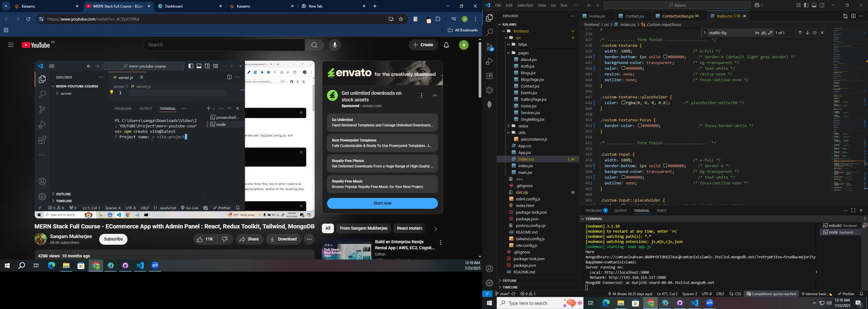Select From Sangam Mukherjee filter chip

click(363, 228)
